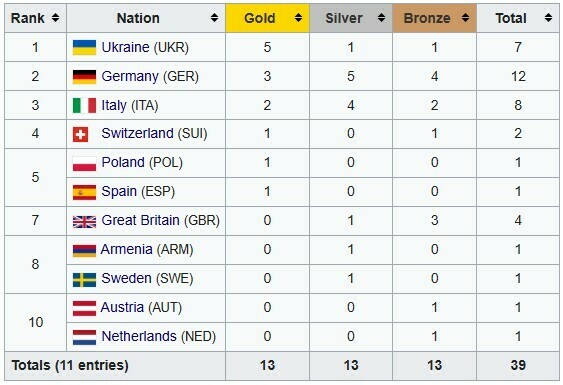
Task: Click the Germany flag icon
Action: tap(84, 76)
